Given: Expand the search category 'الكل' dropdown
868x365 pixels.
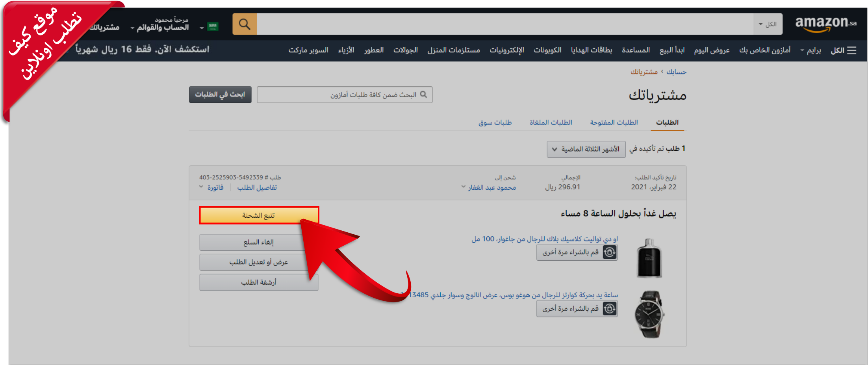Looking at the screenshot, I should tap(768, 24).
